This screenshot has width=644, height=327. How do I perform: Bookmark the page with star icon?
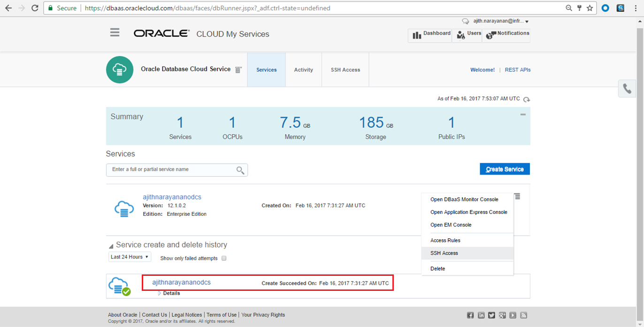tap(590, 8)
